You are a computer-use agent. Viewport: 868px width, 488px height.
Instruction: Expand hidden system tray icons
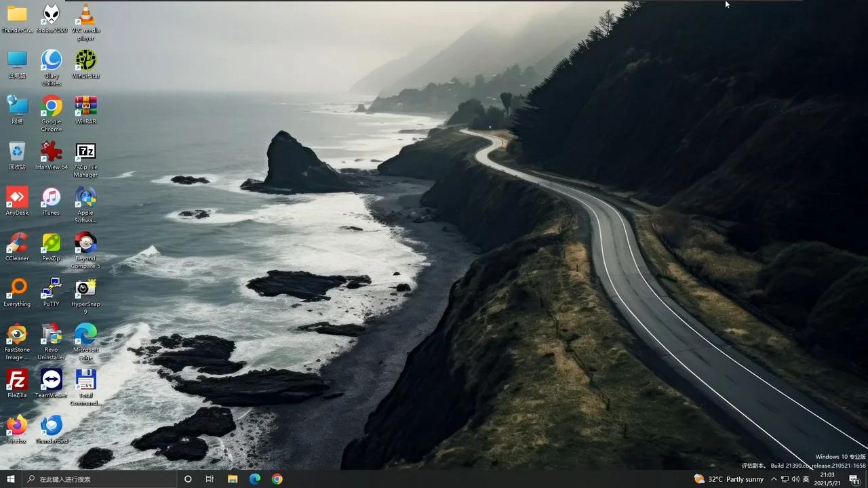[774, 479]
